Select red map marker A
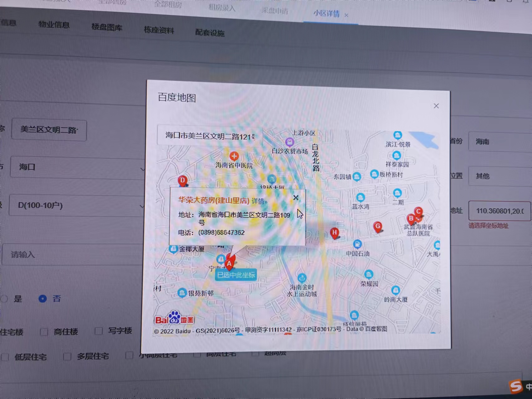Image resolution: width=532 pixels, height=399 pixels. [230, 263]
